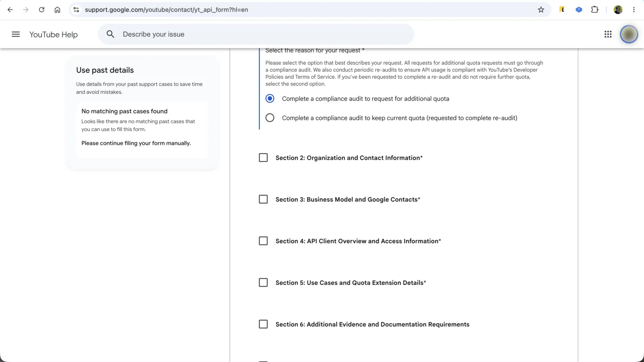Image resolution: width=644 pixels, height=362 pixels.
Task: Click the Describe your issue search field
Action: (256, 34)
